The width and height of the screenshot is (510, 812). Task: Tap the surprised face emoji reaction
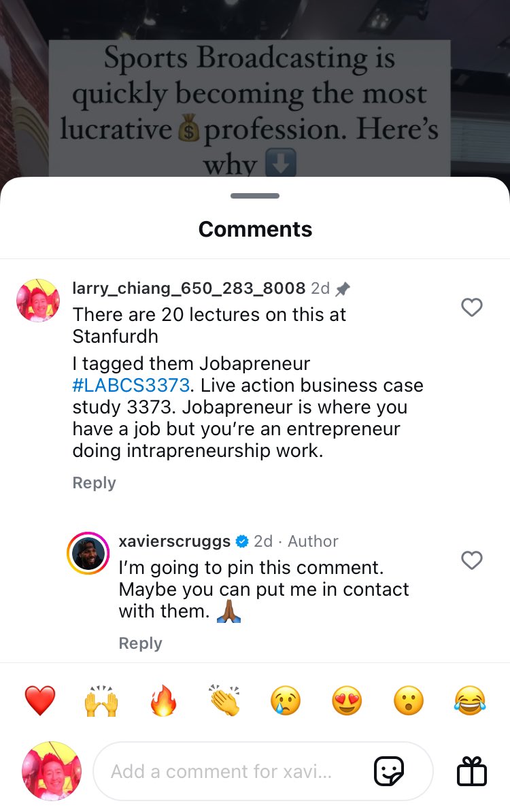click(x=408, y=700)
